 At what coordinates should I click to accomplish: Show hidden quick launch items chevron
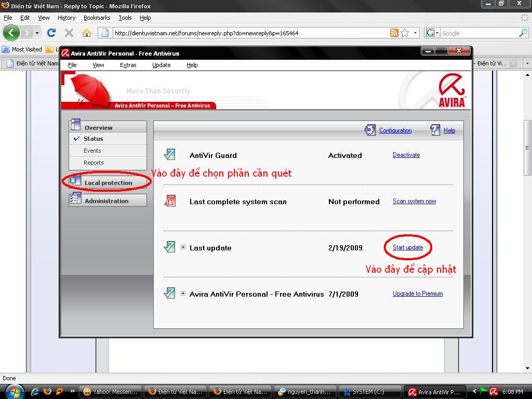(72, 391)
